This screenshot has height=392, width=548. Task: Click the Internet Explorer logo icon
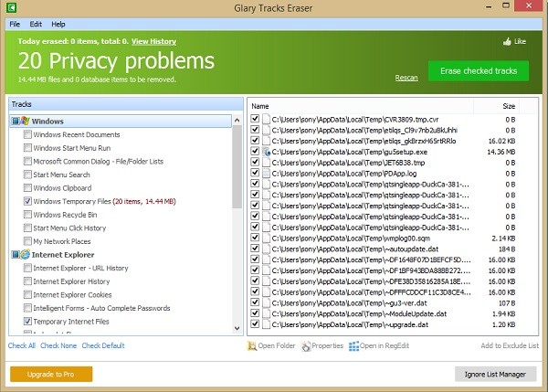click(26, 255)
